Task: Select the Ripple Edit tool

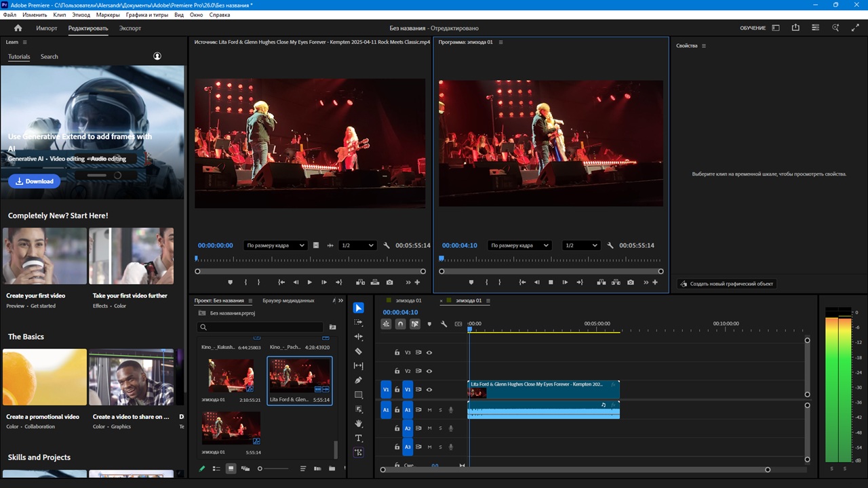Action: (359, 337)
